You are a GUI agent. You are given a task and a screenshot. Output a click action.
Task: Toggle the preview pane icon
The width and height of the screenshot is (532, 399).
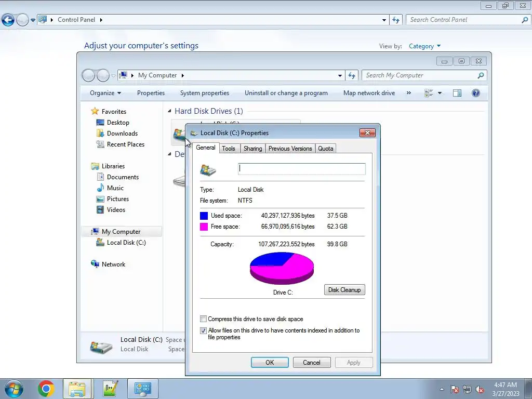click(x=457, y=93)
